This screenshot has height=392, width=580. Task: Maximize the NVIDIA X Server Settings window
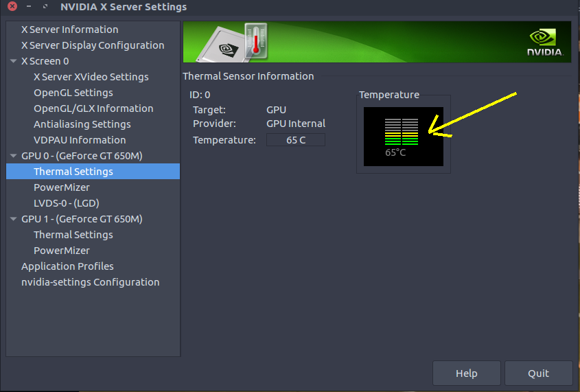45,6
